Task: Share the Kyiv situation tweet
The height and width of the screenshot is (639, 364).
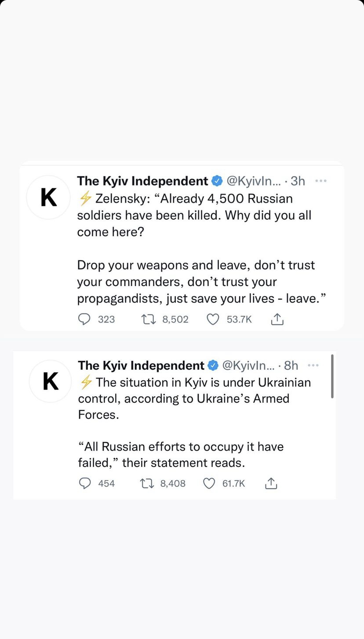Action: pyautogui.click(x=271, y=483)
